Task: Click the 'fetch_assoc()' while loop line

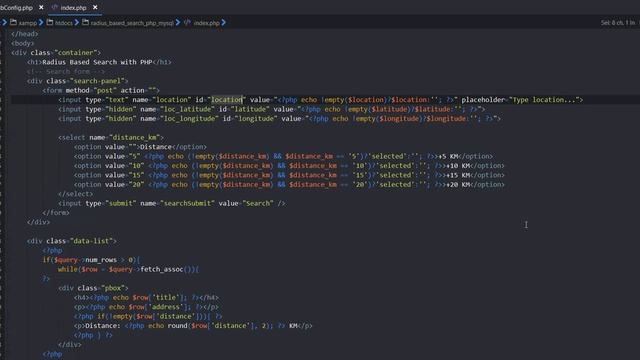Action: coord(128,269)
